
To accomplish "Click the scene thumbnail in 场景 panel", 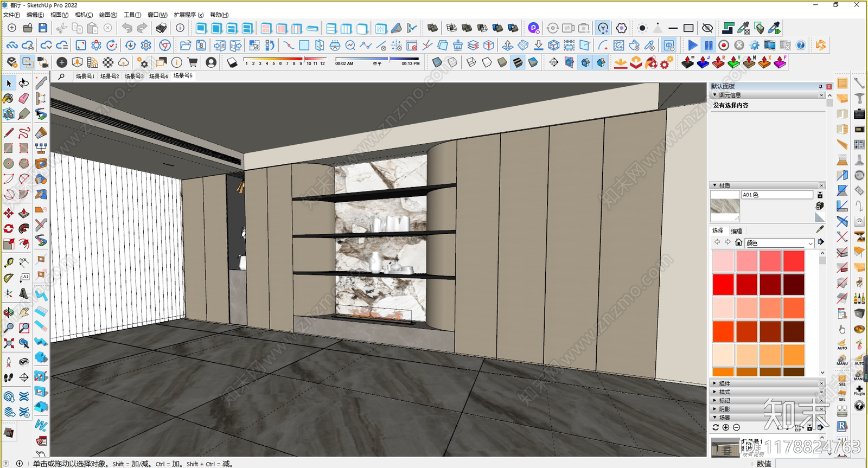I will point(725,448).
